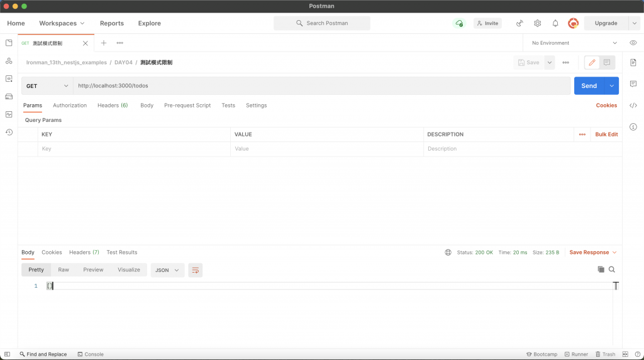This screenshot has height=360, width=644.
Task: Add a new request tab with plus
Action: point(104,43)
